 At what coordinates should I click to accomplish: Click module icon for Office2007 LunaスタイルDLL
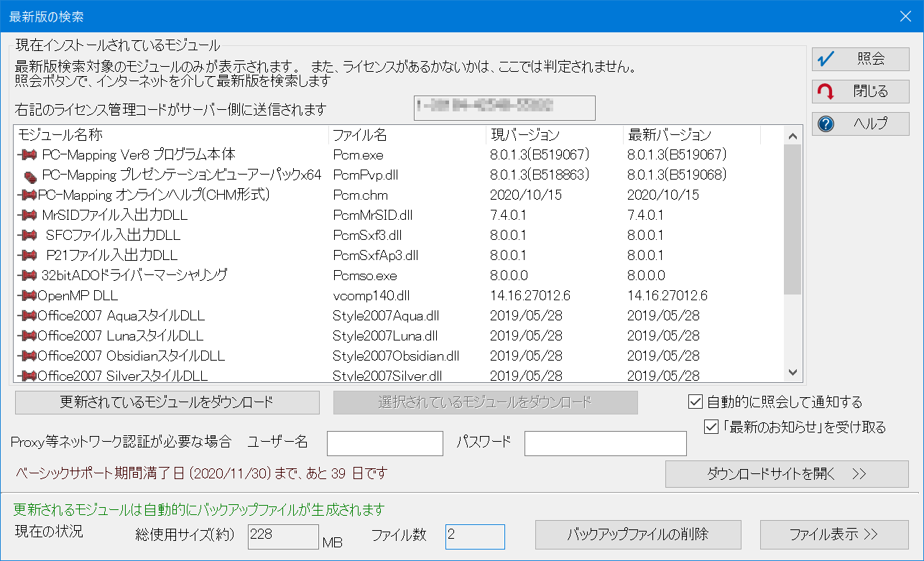(27, 335)
